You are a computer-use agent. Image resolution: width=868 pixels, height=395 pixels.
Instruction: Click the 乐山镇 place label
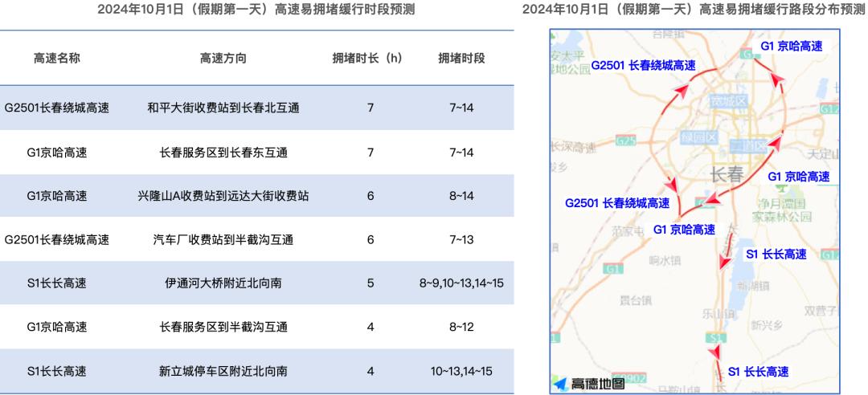(718, 314)
